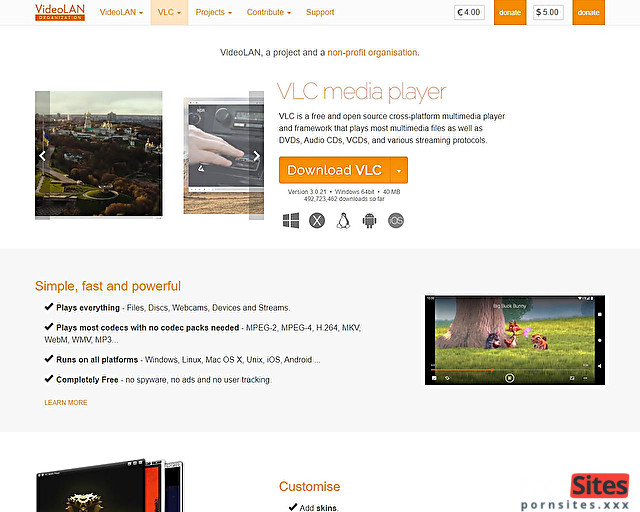
Task: Click the Simple, fast and powerful heading
Action: pyautogui.click(x=108, y=286)
